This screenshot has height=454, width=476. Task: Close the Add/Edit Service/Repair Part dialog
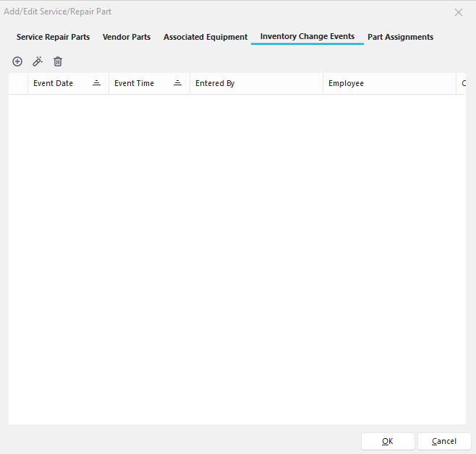coord(459,12)
